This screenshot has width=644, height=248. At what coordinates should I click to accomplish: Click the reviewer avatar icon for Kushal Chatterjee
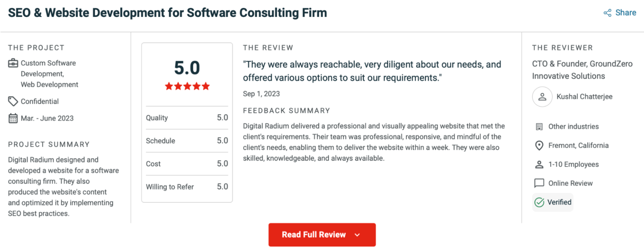pos(542,97)
